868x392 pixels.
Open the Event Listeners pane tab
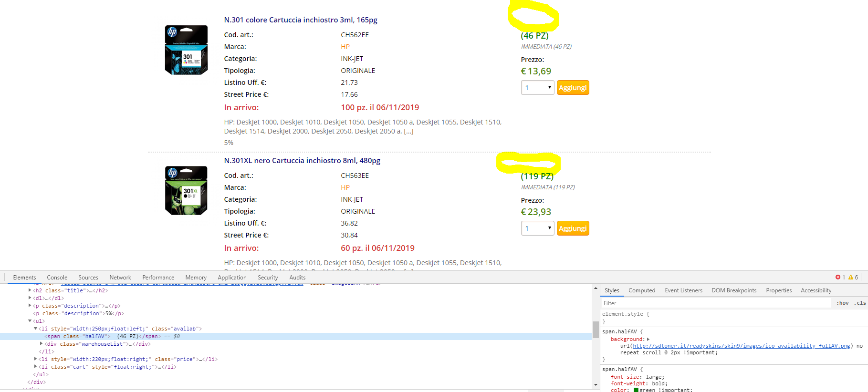click(x=683, y=290)
